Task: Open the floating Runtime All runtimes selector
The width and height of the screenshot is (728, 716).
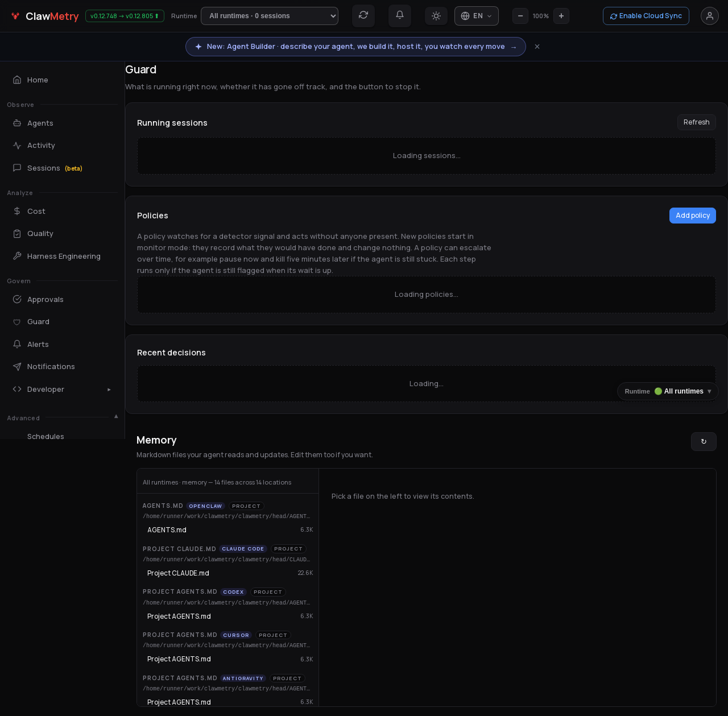Action: pyautogui.click(x=668, y=391)
